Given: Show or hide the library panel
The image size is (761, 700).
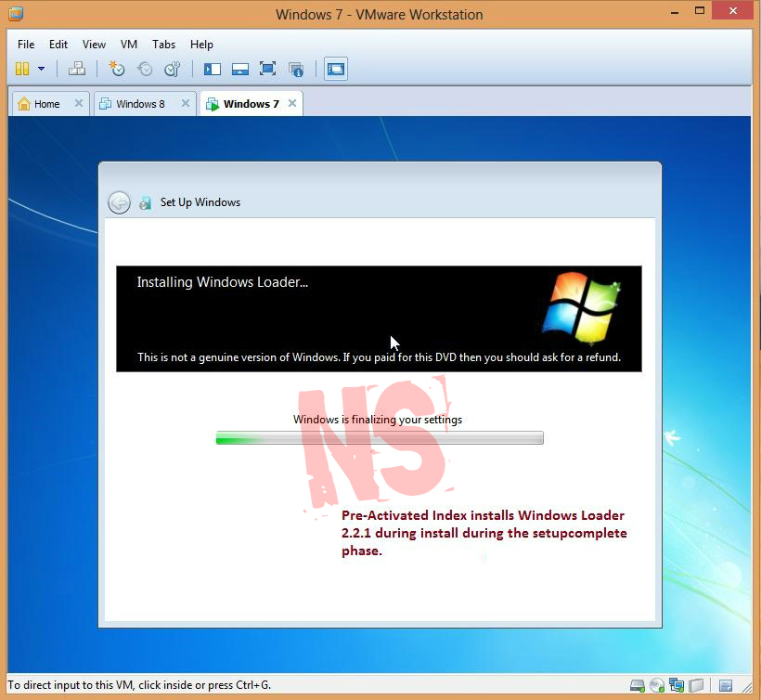Looking at the screenshot, I should (x=212, y=69).
